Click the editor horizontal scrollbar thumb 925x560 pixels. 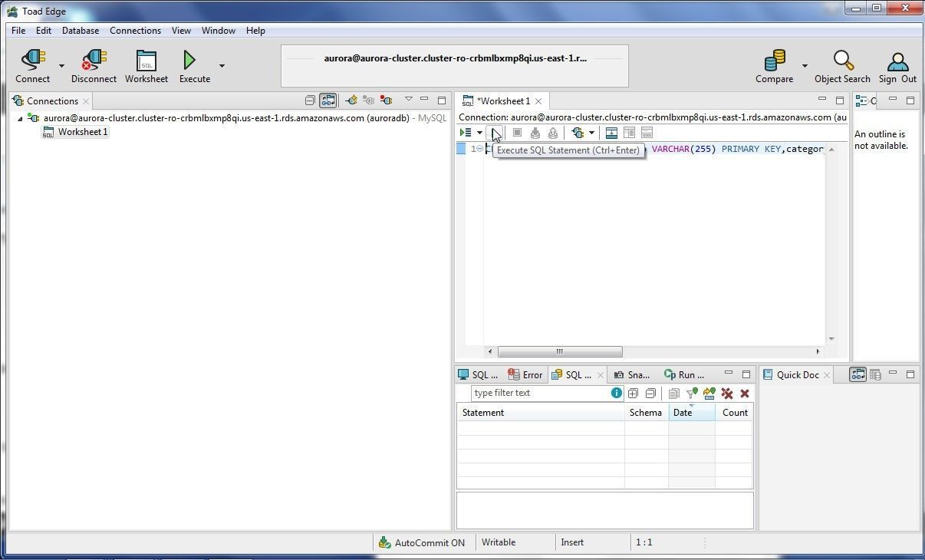560,351
